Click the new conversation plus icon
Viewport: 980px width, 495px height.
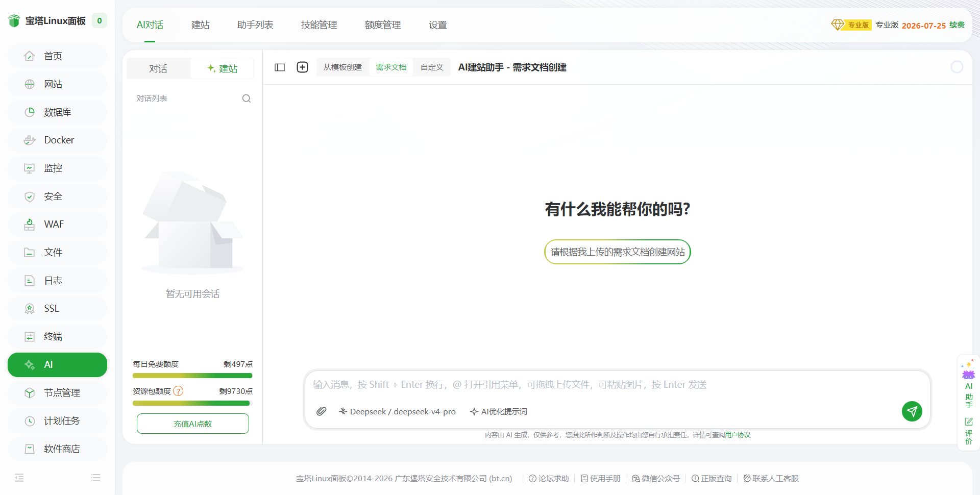(x=303, y=67)
